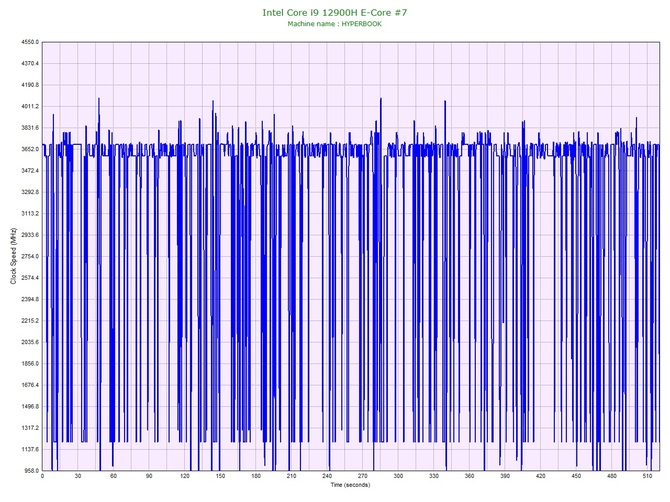Screen dimensions: 670x502
Task: Click the 120 seconds x-axis label
Action: [185, 476]
